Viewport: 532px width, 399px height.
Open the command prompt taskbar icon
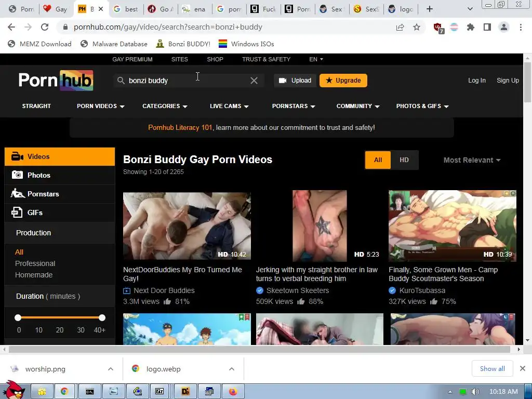click(89, 392)
